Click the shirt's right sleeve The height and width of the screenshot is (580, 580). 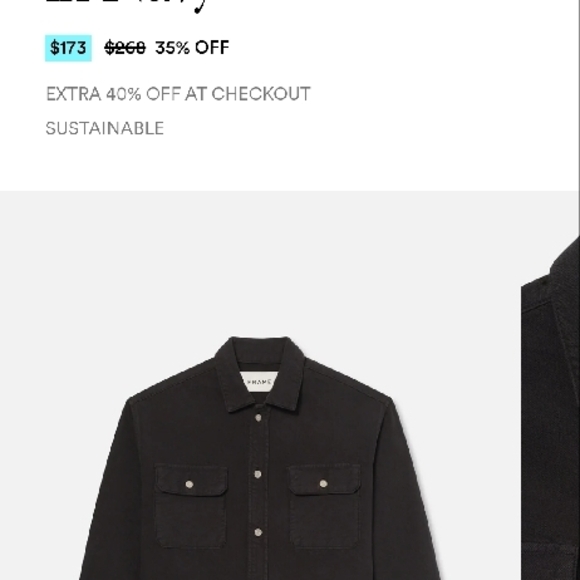(411, 492)
